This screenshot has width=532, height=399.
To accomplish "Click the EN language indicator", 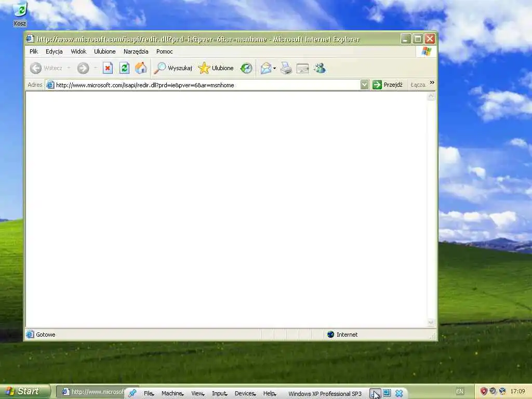I will point(459,391).
